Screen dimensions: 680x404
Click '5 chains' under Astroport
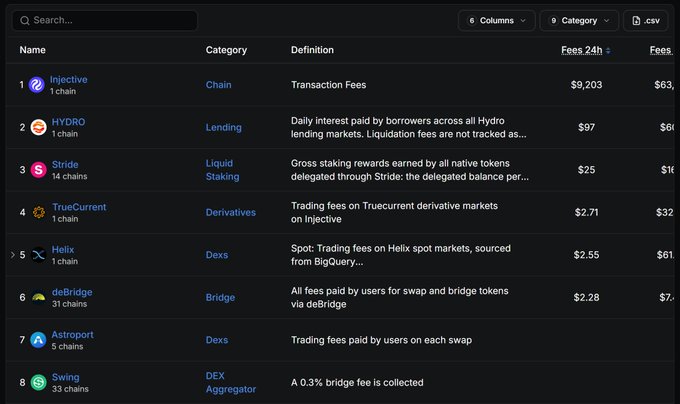pos(67,346)
